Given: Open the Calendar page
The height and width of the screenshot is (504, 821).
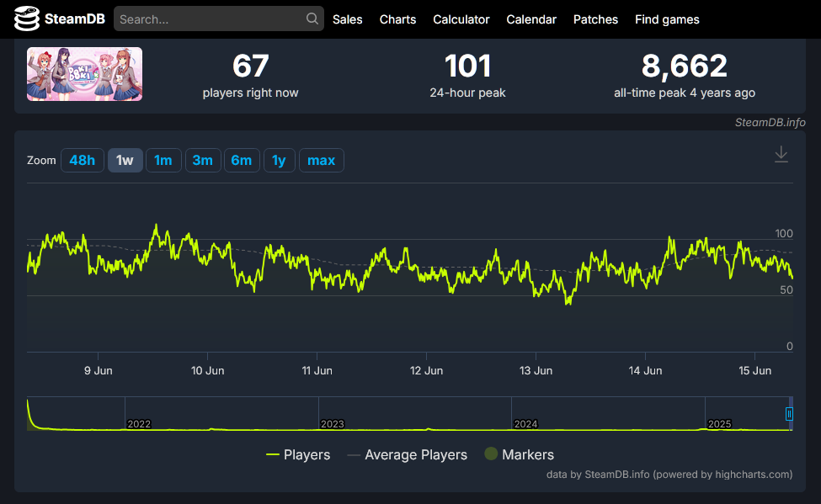Looking at the screenshot, I should pyautogui.click(x=531, y=19).
